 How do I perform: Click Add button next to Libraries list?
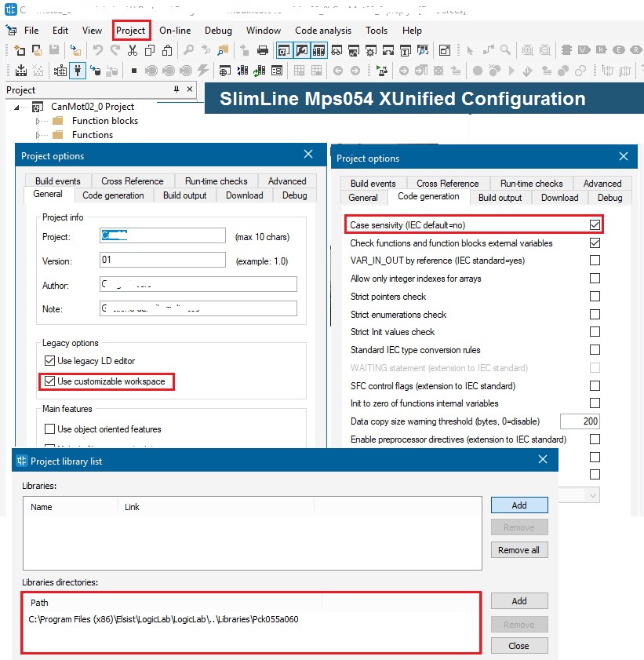(x=519, y=505)
